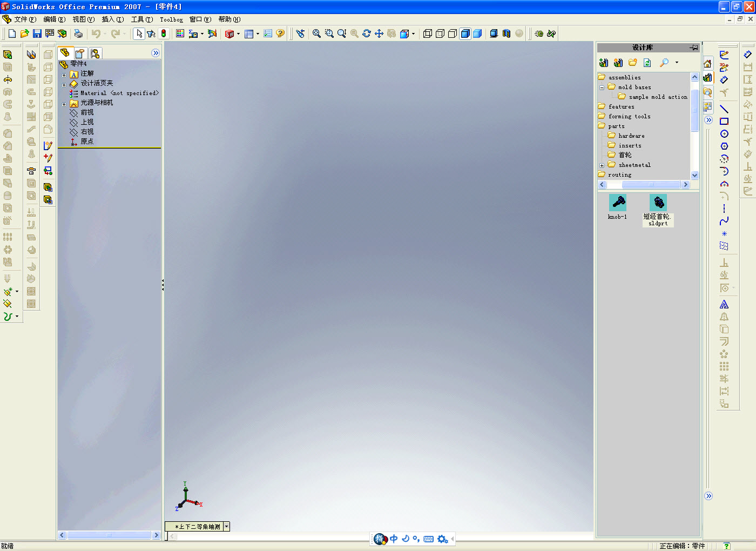Select the Revolved Boss/Base feature tool

coord(8,79)
